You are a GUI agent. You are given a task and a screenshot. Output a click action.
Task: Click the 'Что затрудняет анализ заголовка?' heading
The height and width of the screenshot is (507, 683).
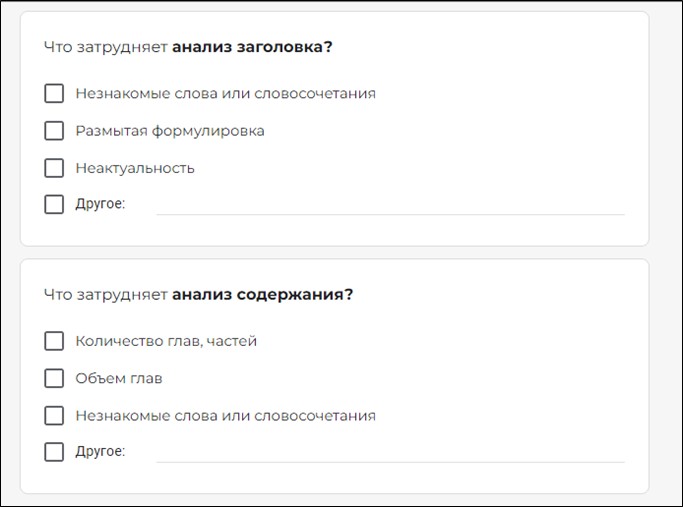(x=188, y=47)
